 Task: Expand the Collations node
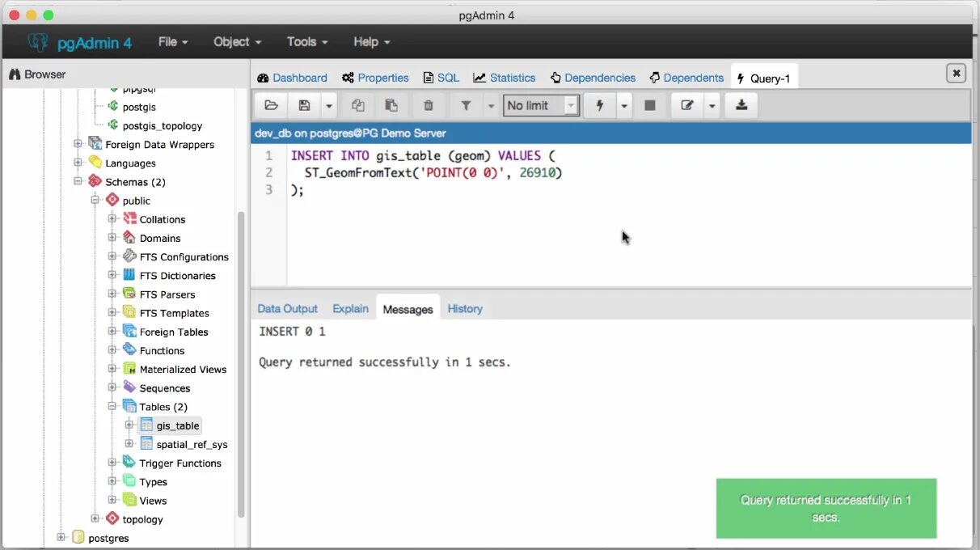[x=112, y=218]
